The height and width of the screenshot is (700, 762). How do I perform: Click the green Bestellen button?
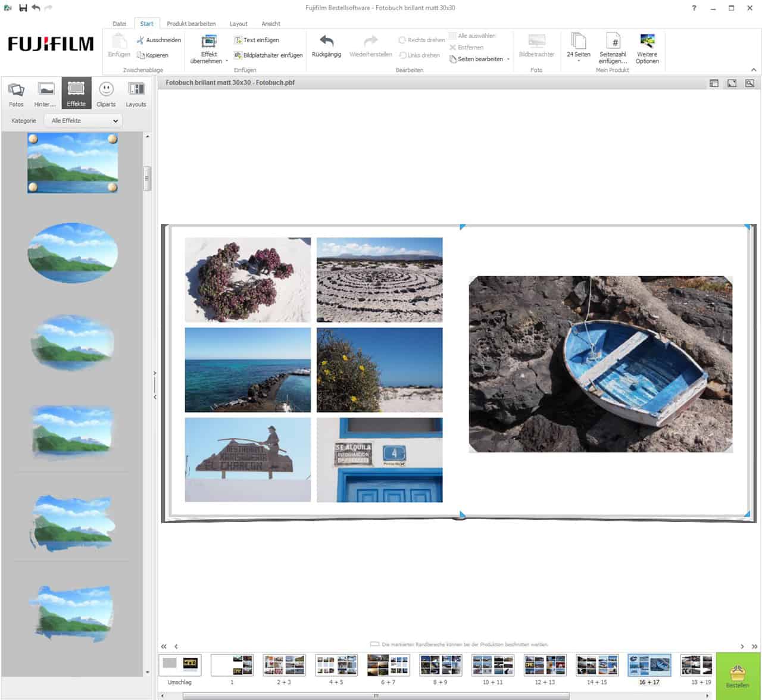tap(738, 676)
